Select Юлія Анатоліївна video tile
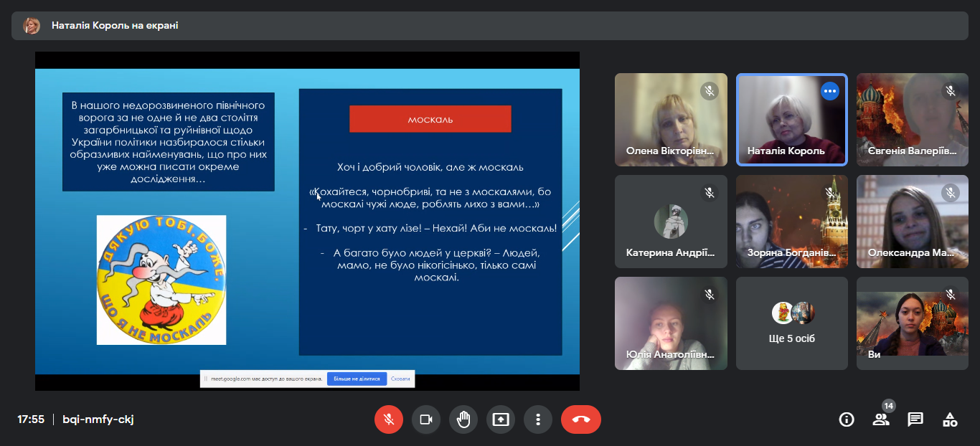The height and width of the screenshot is (446, 980). [671, 323]
